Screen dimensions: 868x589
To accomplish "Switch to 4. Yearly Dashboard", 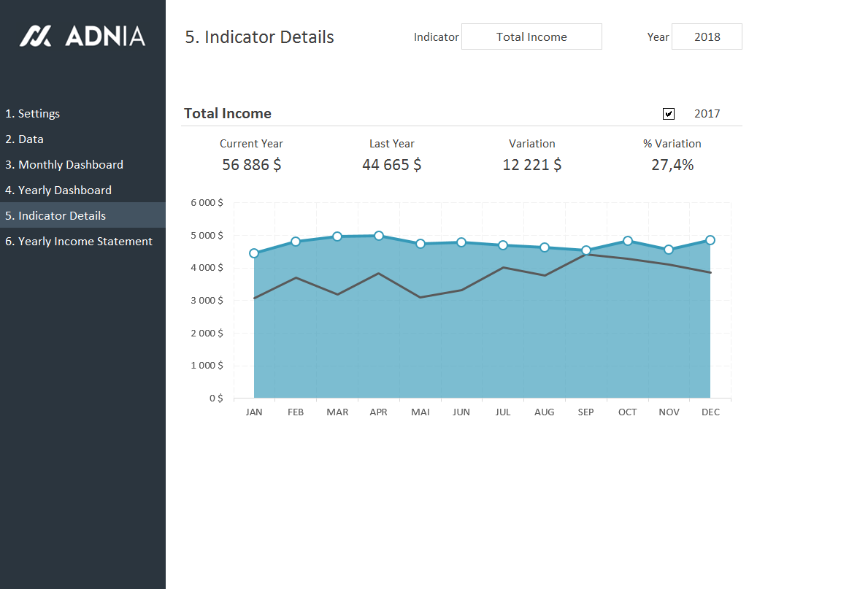I will click(x=58, y=190).
